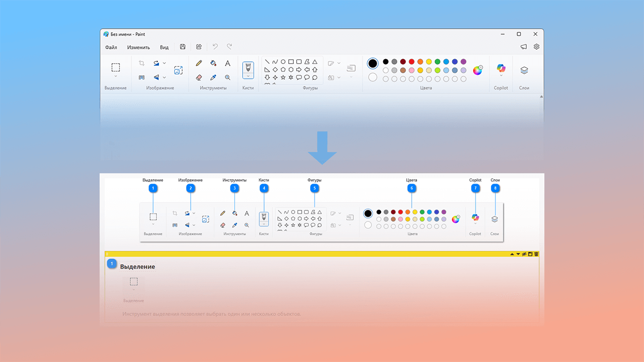
Task: Expand the Brushes dropdown in Paint window
Action: pyautogui.click(x=248, y=76)
